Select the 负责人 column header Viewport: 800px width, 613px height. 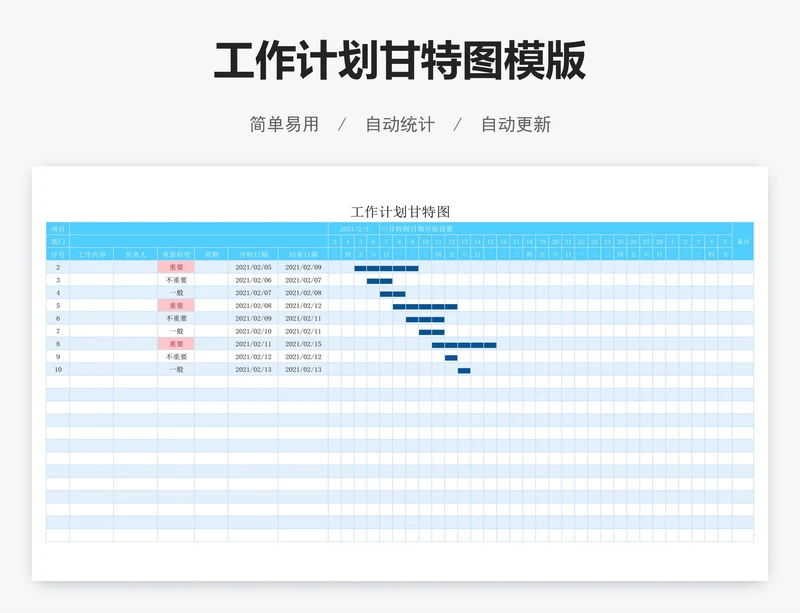pyautogui.click(x=135, y=254)
